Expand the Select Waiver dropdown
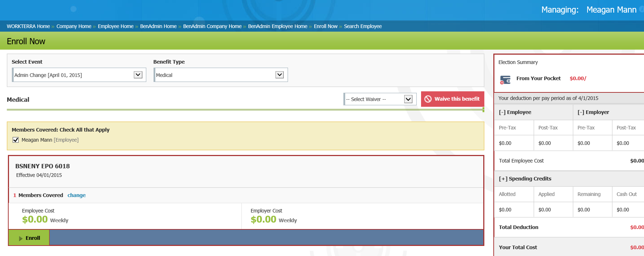This screenshot has width=644, height=256. click(408, 99)
